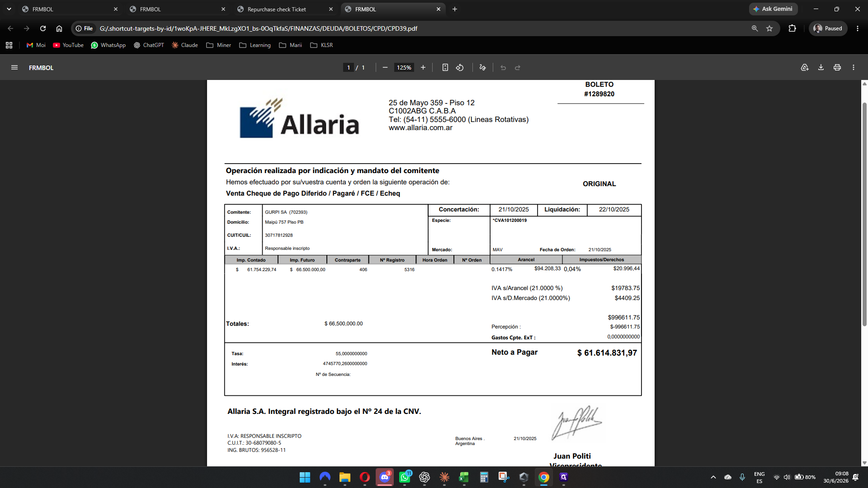Download the PDF file
The width and height of the screenshot is (868, 488).
click(x=821, y=67)
